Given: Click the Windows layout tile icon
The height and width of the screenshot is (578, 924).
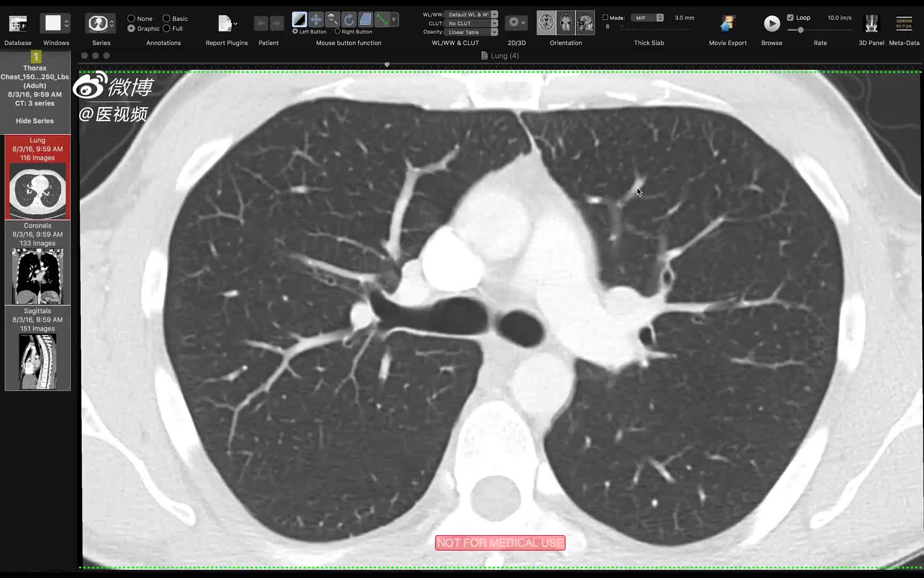Looking at the screenshot, I should [52, 23].
